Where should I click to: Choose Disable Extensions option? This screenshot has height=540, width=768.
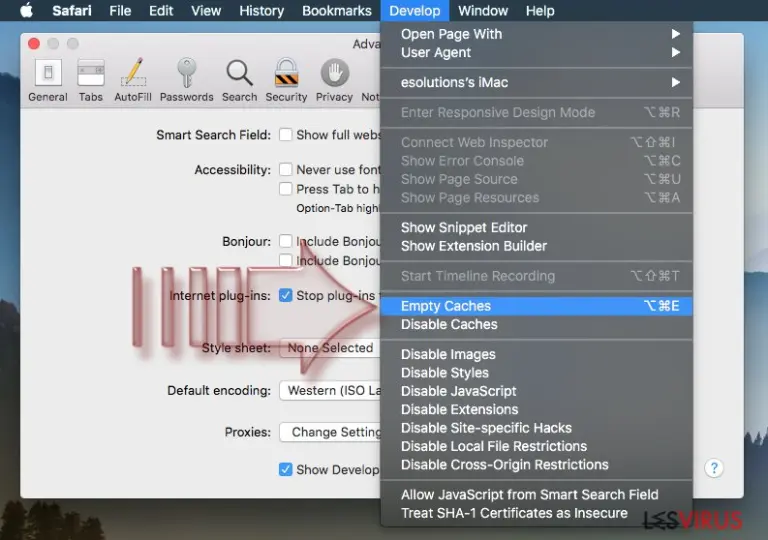pos(536,410)
